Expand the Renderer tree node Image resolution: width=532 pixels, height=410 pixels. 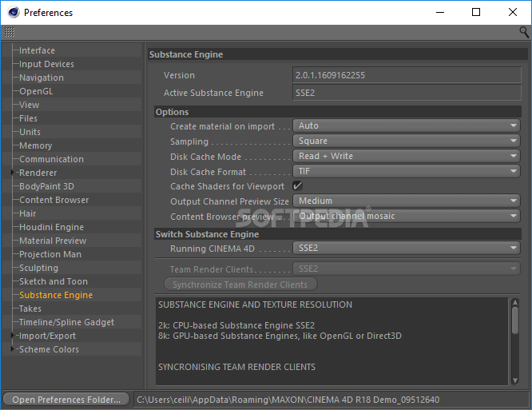(13, 173)
